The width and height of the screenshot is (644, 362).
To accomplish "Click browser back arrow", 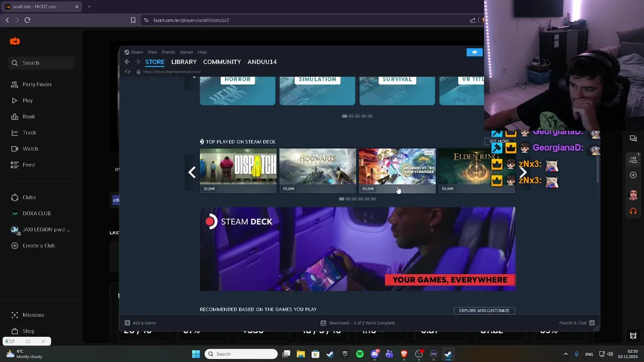I will pos(8,20).
